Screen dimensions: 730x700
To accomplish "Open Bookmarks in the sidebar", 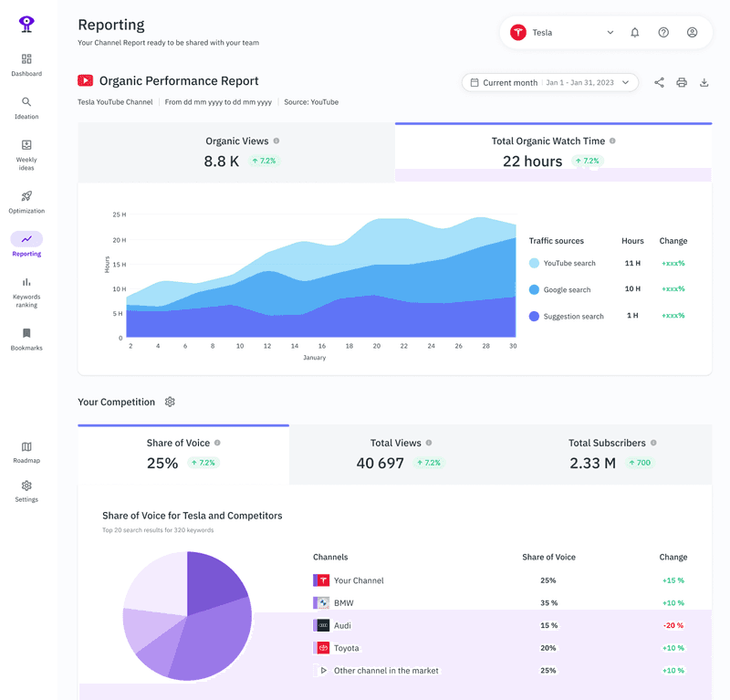I will point(26,340).
